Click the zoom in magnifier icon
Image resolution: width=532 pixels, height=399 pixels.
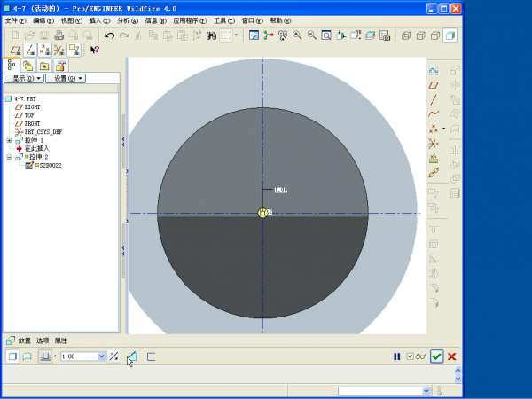click(x=297, y=35)
